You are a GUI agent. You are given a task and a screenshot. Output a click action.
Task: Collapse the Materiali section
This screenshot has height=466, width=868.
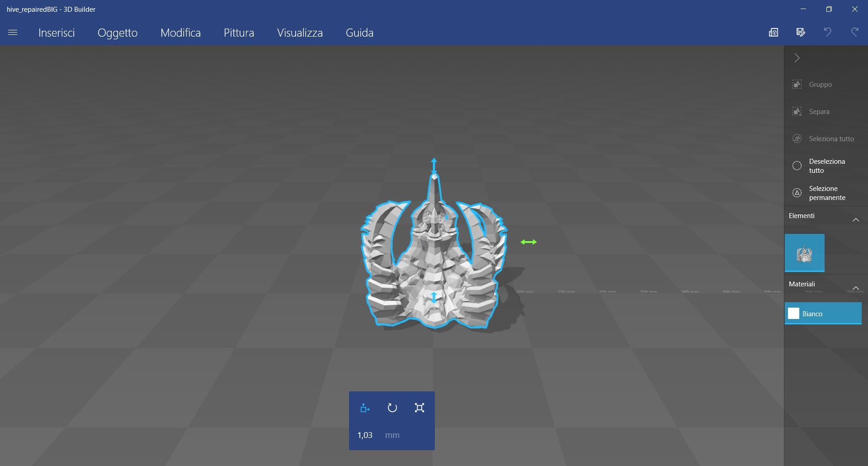click(855, 288)
